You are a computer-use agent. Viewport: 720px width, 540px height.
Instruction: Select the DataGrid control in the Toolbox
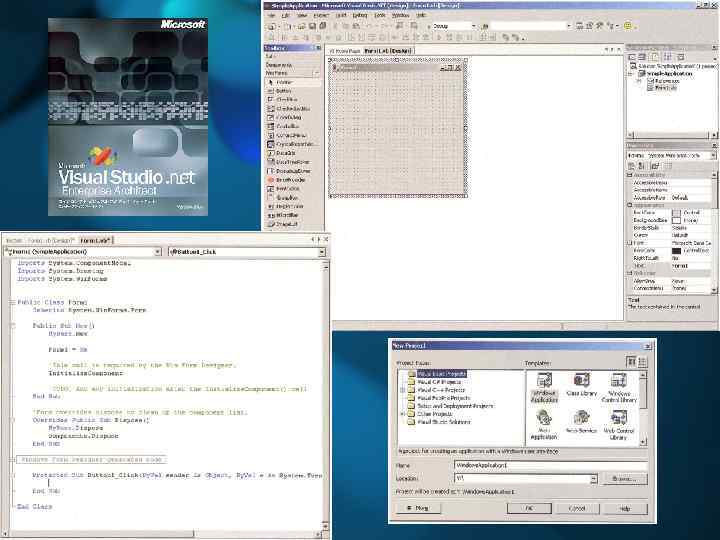(x=292, y=153)
